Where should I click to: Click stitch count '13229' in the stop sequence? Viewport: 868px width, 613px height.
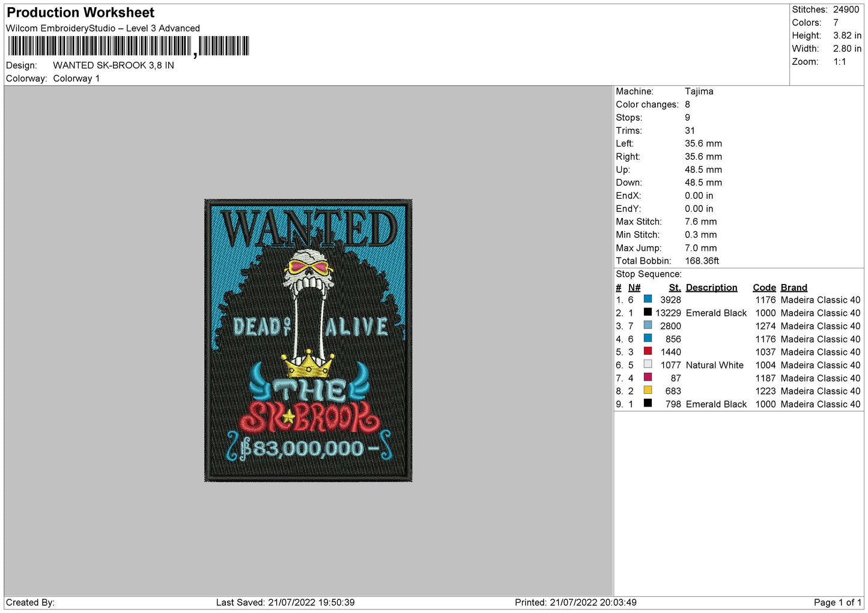coord(668,313)
